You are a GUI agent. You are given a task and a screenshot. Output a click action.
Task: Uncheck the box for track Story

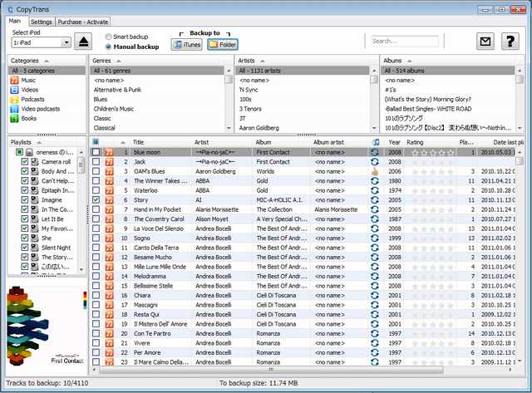point(96,199)
